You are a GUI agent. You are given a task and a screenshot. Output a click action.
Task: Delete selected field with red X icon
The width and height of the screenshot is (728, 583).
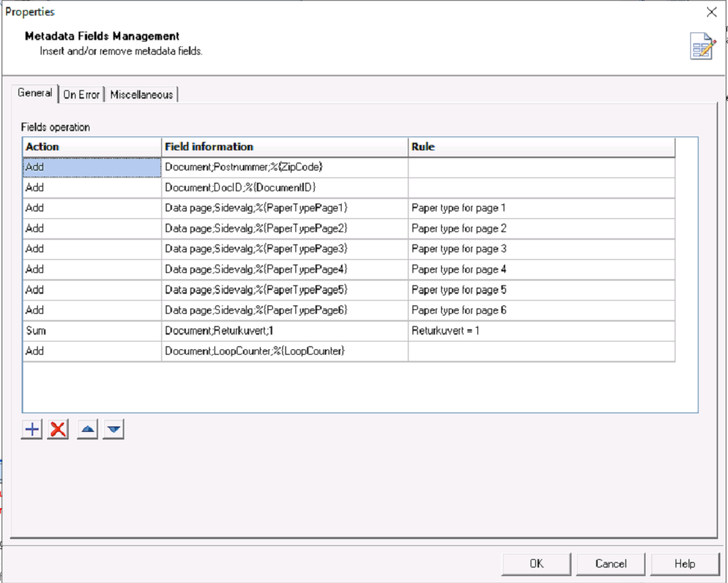(x=58, y=430)
